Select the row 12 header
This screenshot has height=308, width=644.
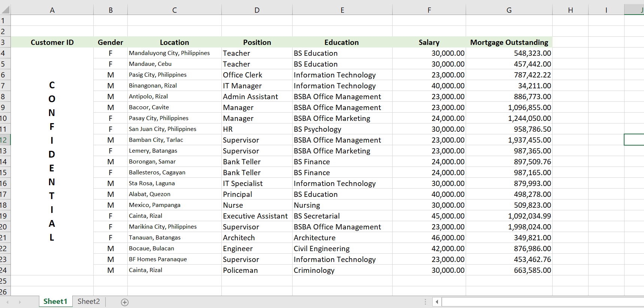click(x=4, y=140)
